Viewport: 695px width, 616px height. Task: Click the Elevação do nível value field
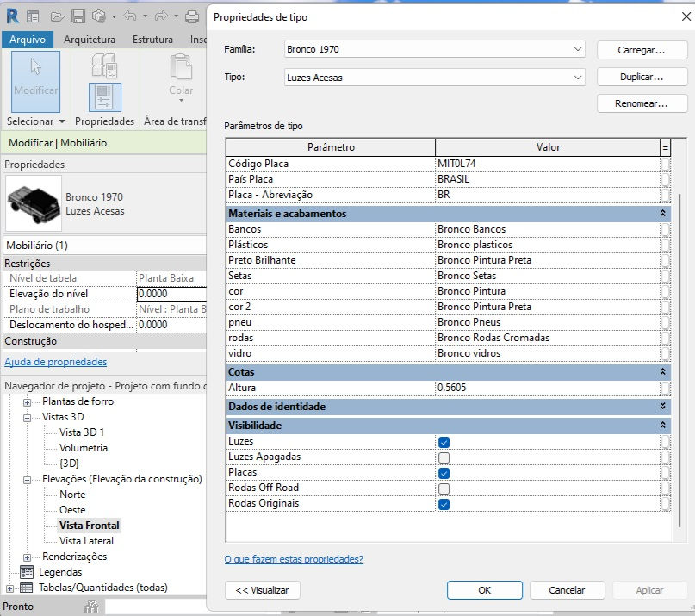171,294
